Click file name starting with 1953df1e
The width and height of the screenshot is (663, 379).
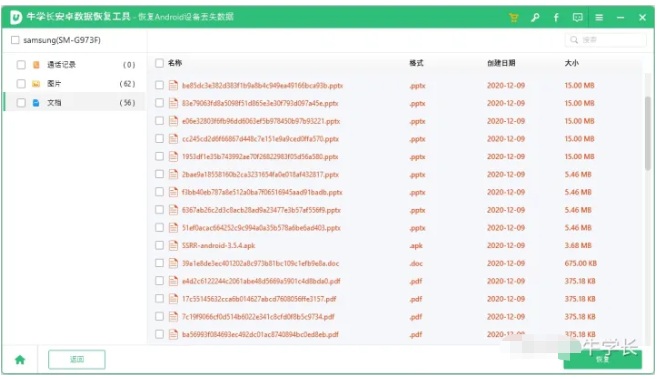[260, 157]
